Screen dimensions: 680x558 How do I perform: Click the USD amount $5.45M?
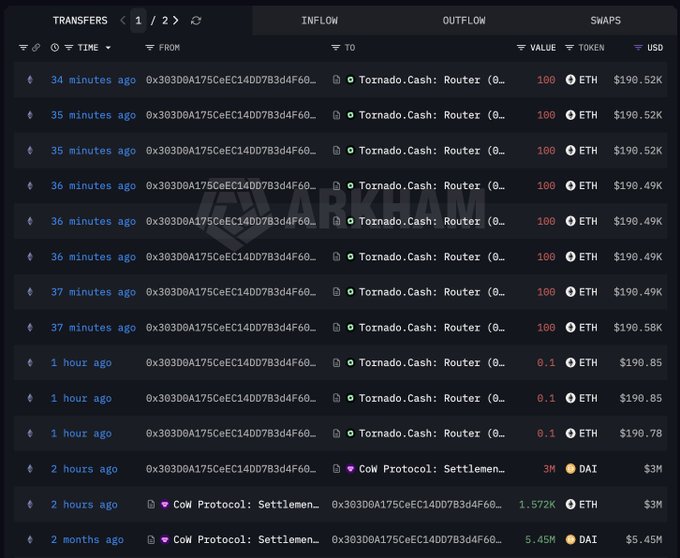pos(644,539)
